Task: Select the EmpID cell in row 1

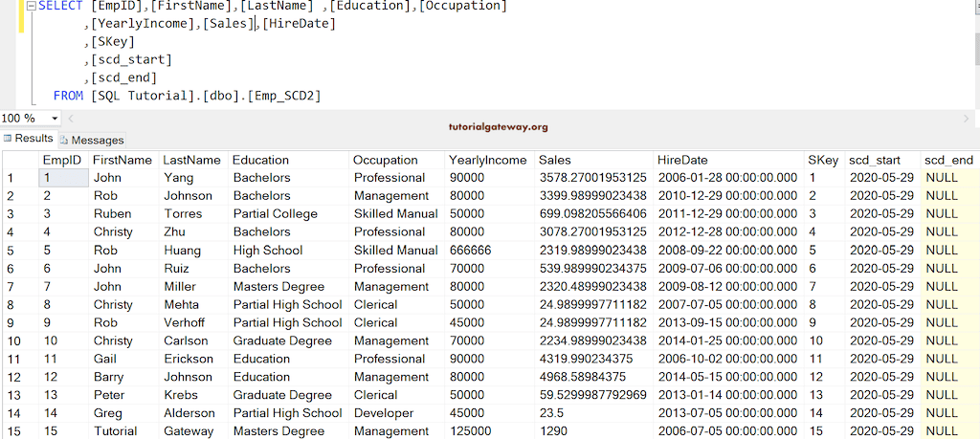Action: [x=62, y=178]
